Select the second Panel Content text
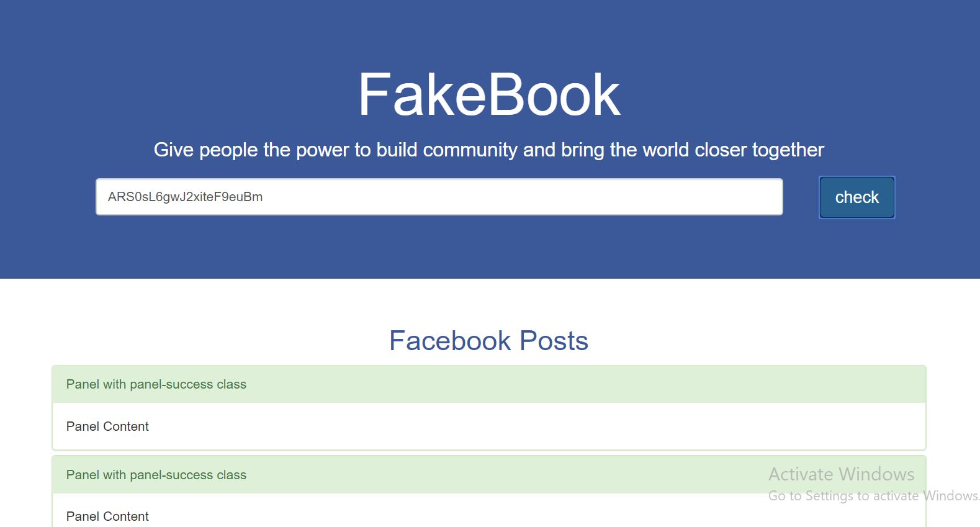This screenshot has height=527, width=980. 107,516
